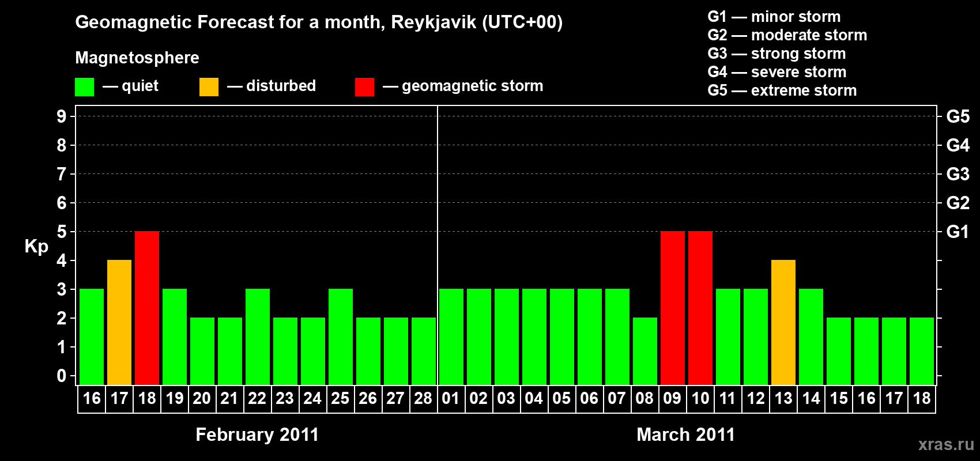The height and width of the screenshot is (461, 980).
Task: Click the red geomagnetic storm legend swatch
Action: pyautogui.click(x=364, y=87)
